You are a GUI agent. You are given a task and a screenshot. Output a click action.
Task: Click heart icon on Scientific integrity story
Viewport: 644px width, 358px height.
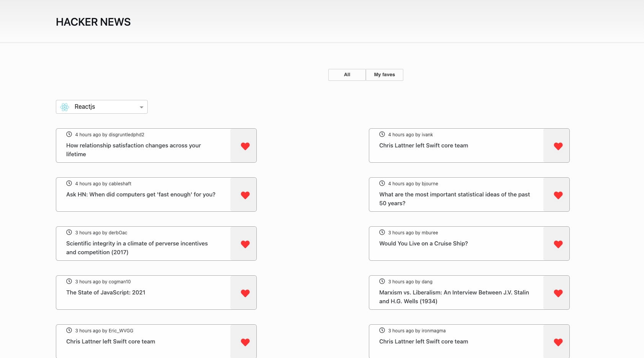pyautogui.click(x=245, y=244)
